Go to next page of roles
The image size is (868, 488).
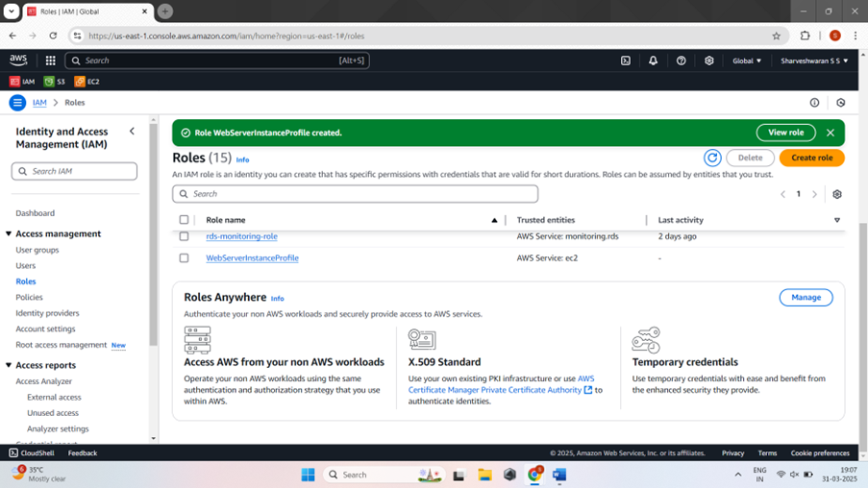coord(814,194)
